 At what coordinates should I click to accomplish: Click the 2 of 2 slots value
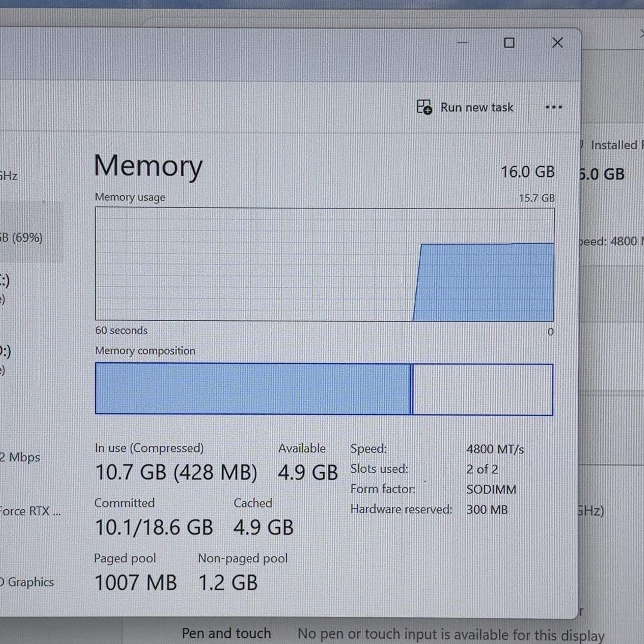pyautogui.click(x=482, y=469)
